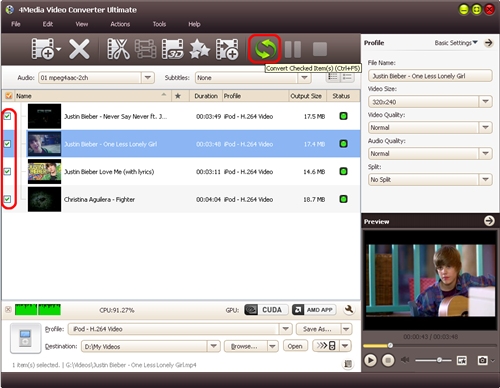Click the Remove (X) toolbar icon
The width and height of the screenshot is (500, 388).
point(79,49)
